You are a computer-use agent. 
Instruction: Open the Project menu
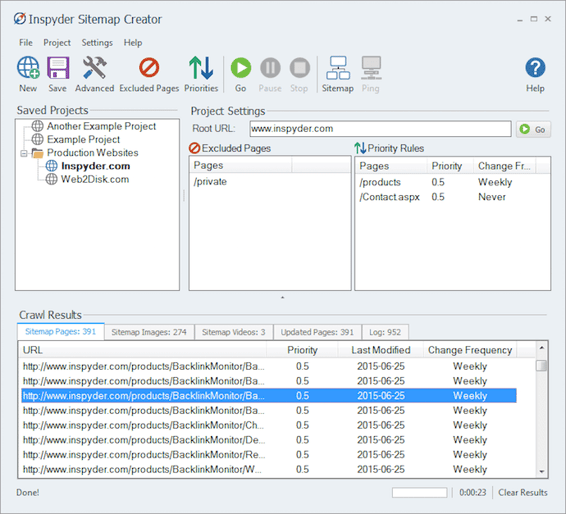(57, 43)
